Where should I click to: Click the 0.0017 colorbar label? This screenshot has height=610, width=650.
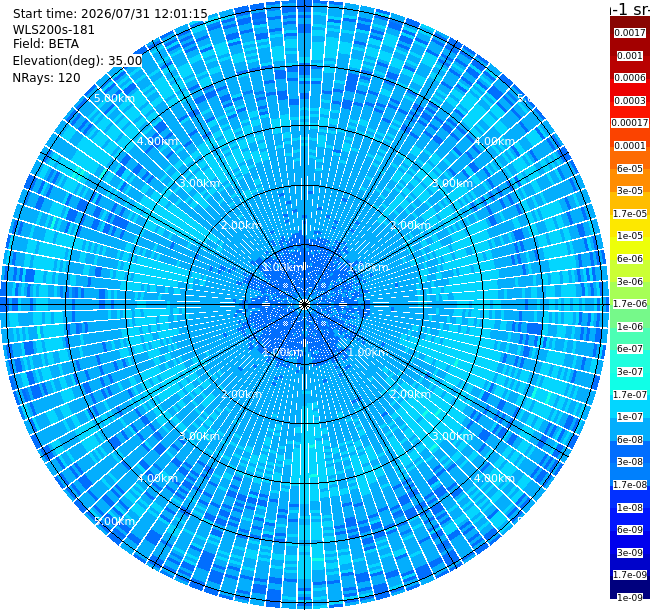[x=630, y=33]
